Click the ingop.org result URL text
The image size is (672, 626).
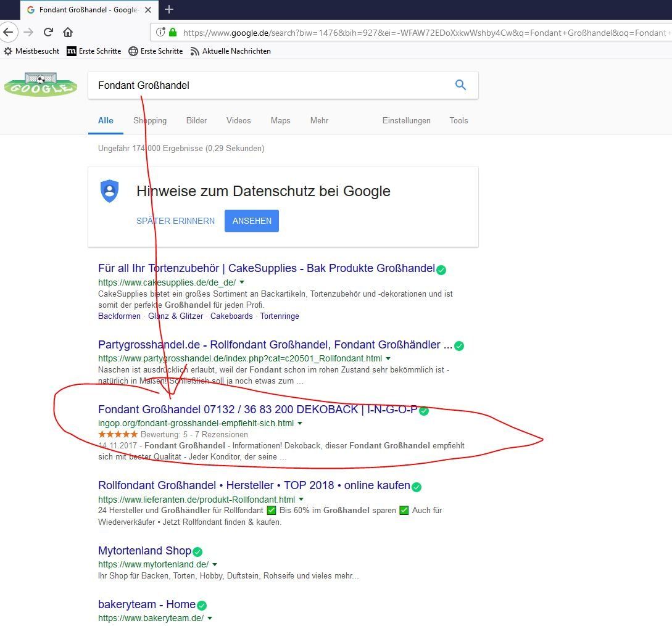196,423
